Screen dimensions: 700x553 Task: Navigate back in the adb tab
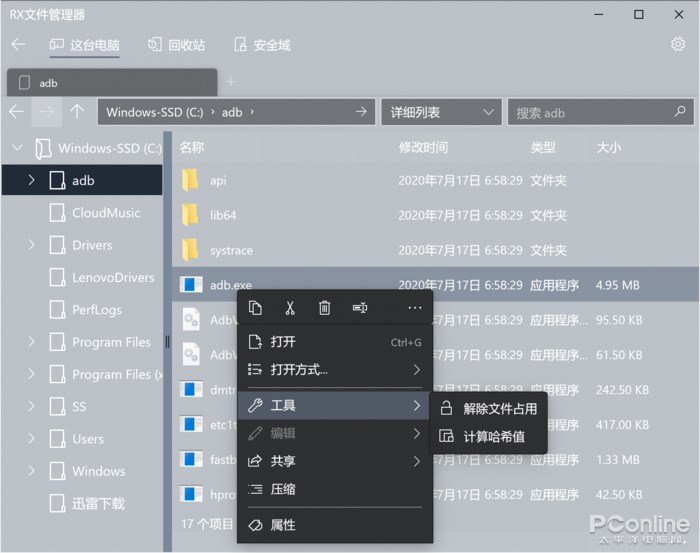click(x=16, y=112)
